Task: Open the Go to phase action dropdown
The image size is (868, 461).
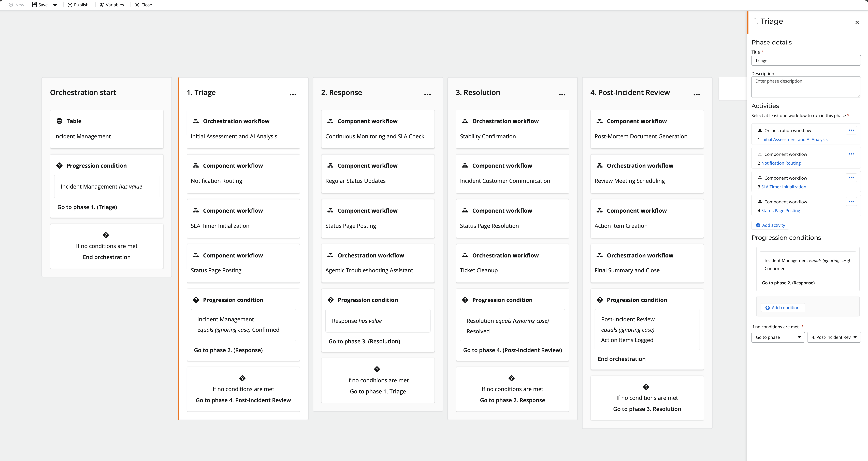Action: [778, 337]
